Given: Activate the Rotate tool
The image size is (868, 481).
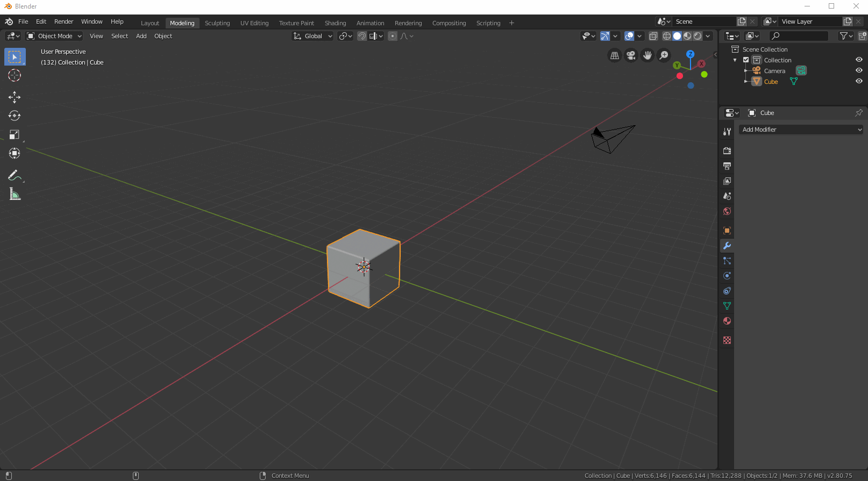Looking at the screenshot, I should [x=15, y=116].
